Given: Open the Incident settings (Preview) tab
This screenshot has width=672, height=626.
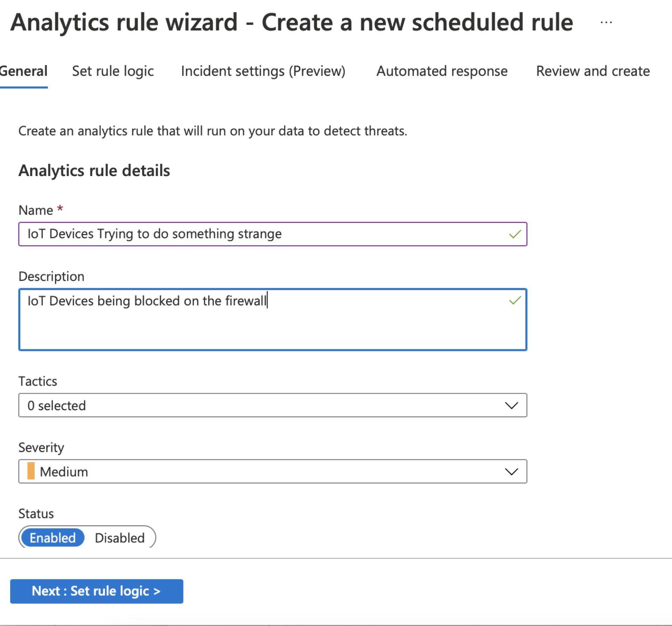Looking at the screenshot, I should [263, 71].
